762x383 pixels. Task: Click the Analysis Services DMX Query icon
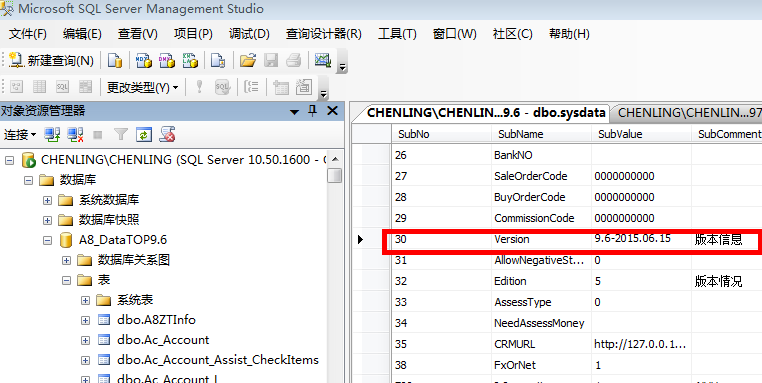coord(167,60)
